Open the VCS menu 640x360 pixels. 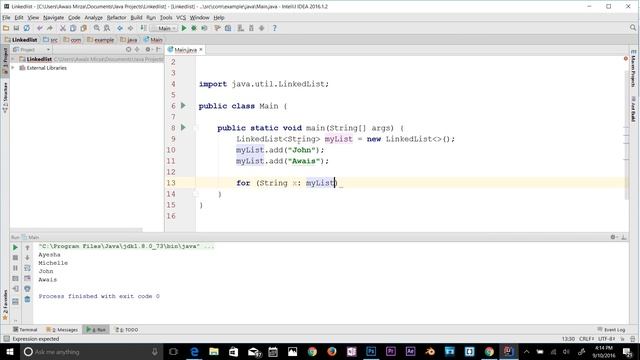pos(181,18)
